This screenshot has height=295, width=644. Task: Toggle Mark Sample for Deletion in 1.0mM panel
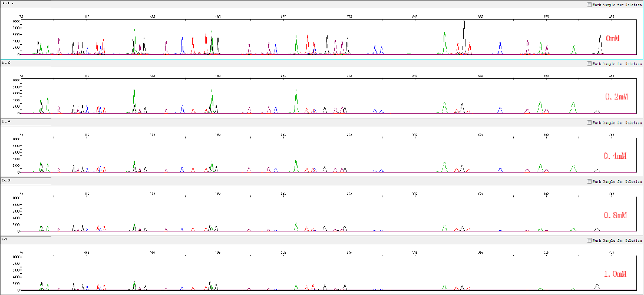pyautogui.click(x=589, y=240)
